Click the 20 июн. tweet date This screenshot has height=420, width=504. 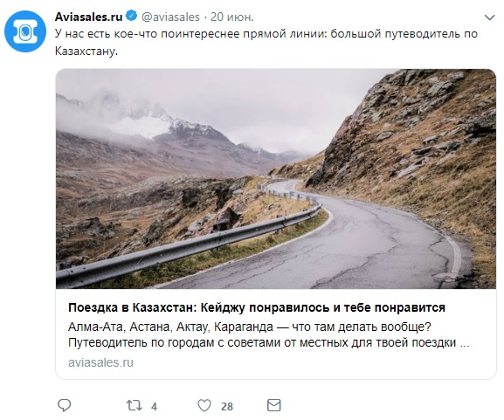tap(232, 17)
